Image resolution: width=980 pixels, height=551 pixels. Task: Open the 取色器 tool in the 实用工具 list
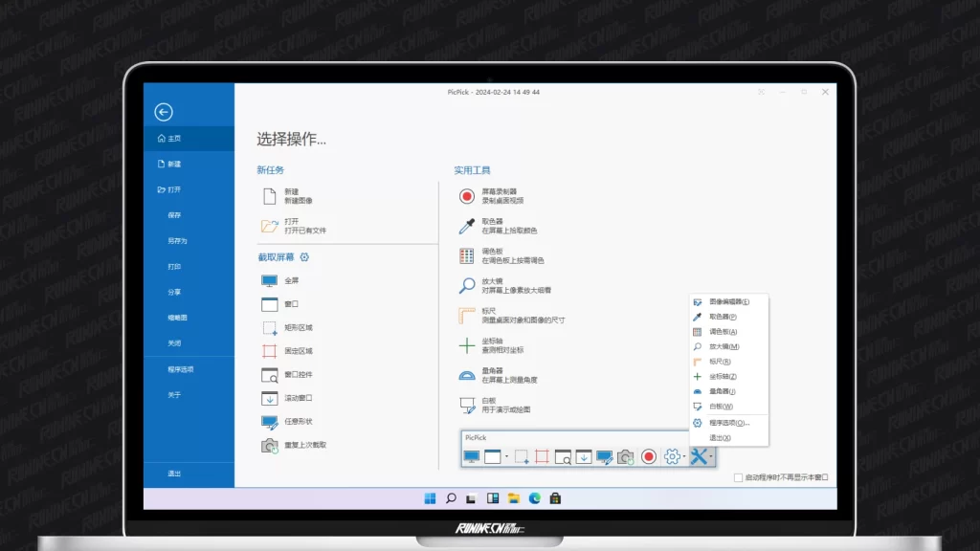click(467, 226)
